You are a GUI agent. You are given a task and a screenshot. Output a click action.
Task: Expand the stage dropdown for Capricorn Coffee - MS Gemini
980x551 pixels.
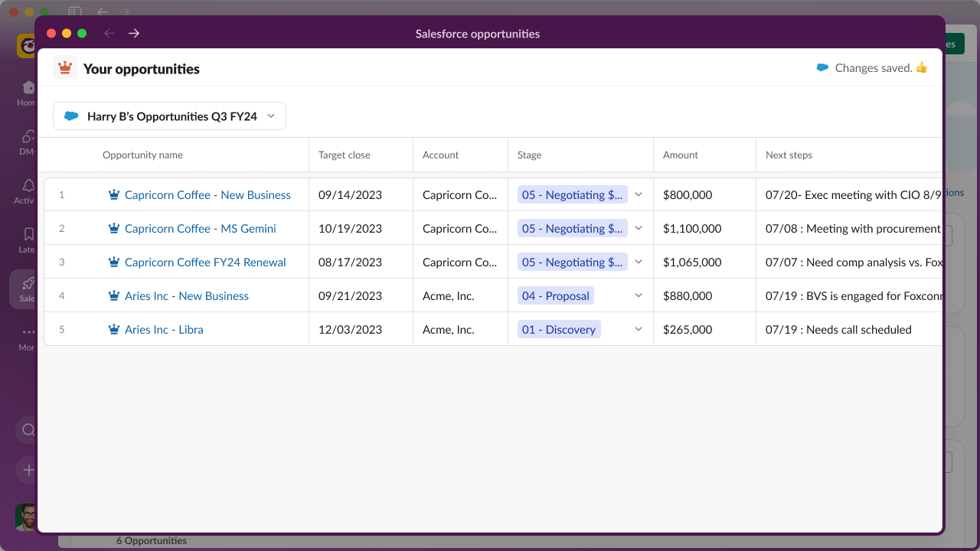tap(639, 229)
